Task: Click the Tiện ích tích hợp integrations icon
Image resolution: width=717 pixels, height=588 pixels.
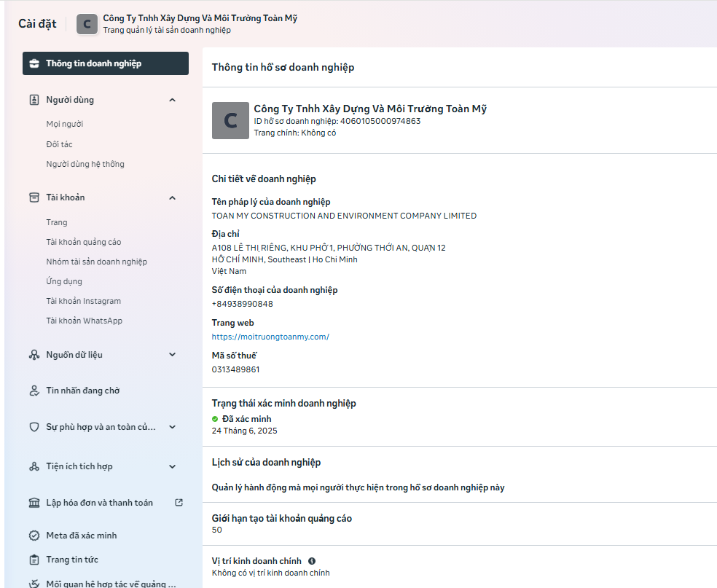Action: [34, 466]
